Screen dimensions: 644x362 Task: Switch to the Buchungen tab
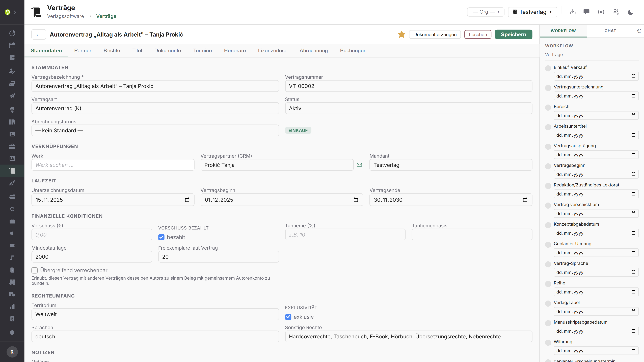tap(353, 50)
